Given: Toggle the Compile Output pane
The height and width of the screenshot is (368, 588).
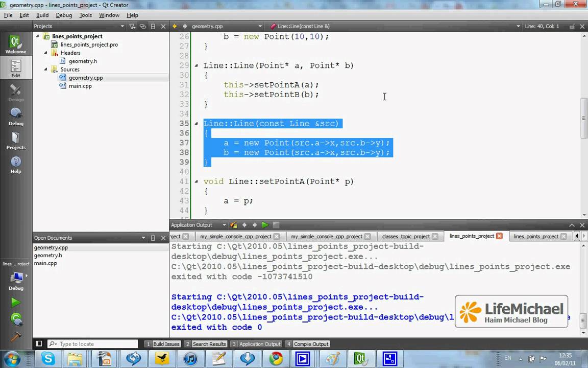Looking at the screenshot, I should (x=307, y=344).
